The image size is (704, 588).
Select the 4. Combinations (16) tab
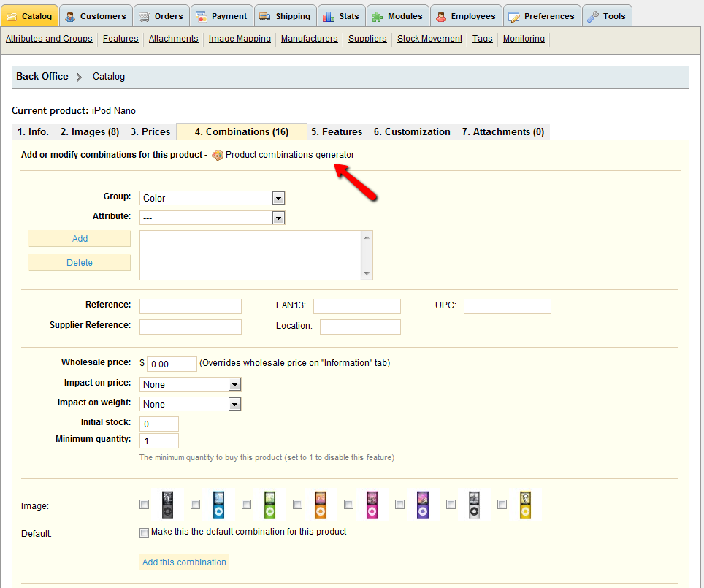(242, 131)
